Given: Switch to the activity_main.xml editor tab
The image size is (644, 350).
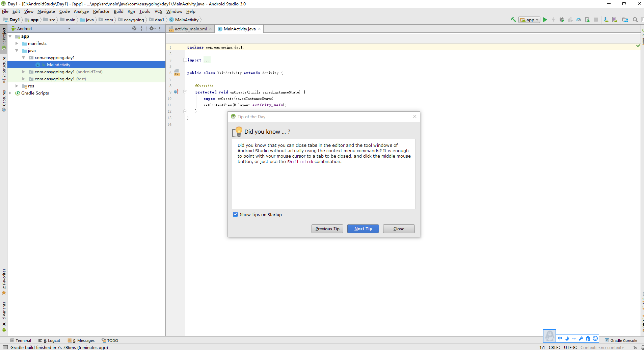Looking at the screenshot, I should click(190, 29).
